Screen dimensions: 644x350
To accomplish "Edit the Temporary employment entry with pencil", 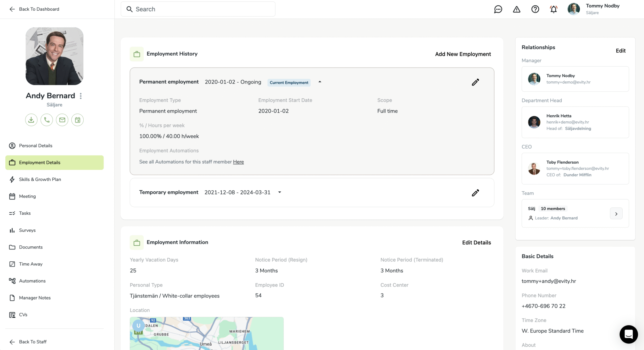I will 475,193.
